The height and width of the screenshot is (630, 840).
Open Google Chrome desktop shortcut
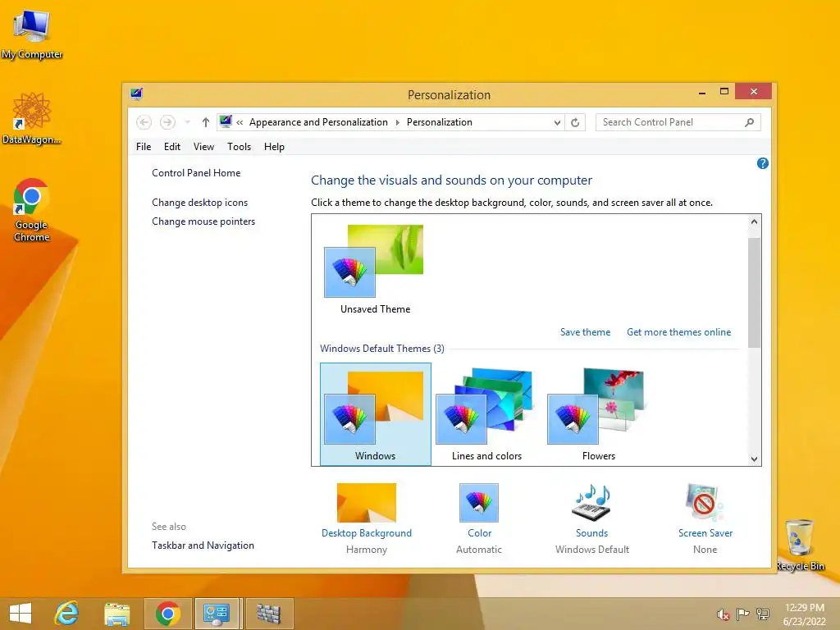(x=32, y=209)
